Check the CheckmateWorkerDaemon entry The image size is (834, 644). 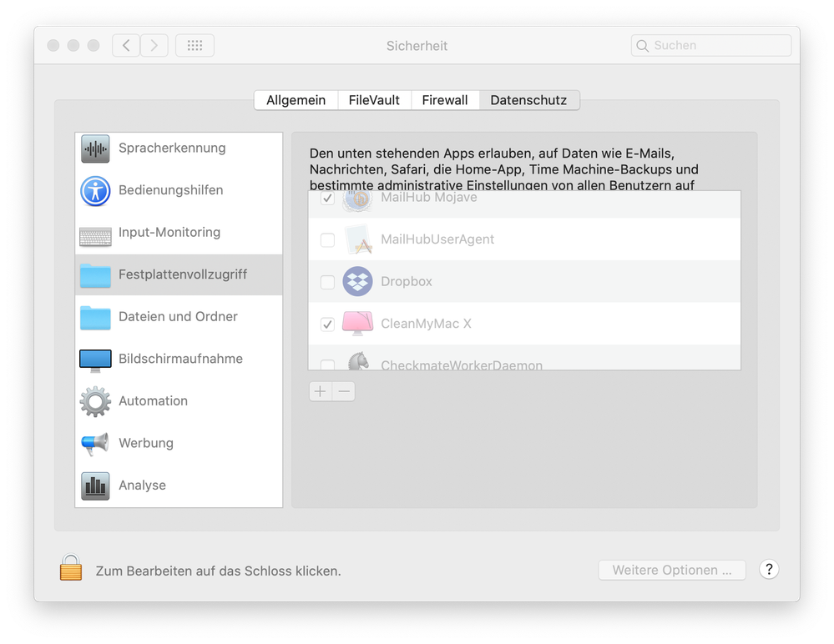pos(327,365)
